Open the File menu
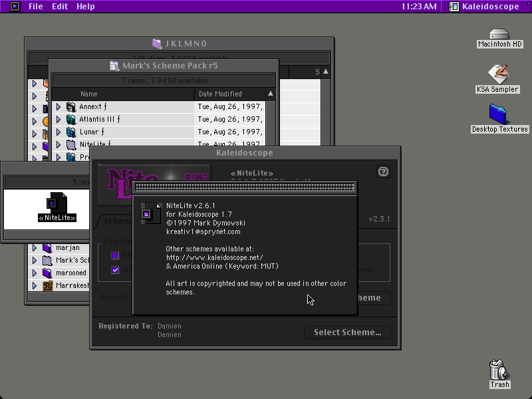The height and width of the screenshot is (399, 532). tap(36, 7)
